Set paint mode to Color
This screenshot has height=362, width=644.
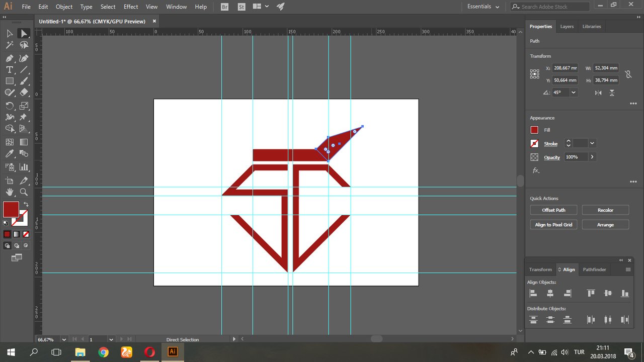(x=7, y=234)
